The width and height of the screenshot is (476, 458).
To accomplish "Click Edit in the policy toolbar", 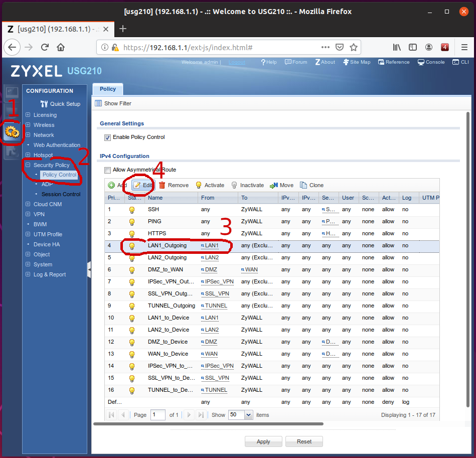I will (143, 185).
